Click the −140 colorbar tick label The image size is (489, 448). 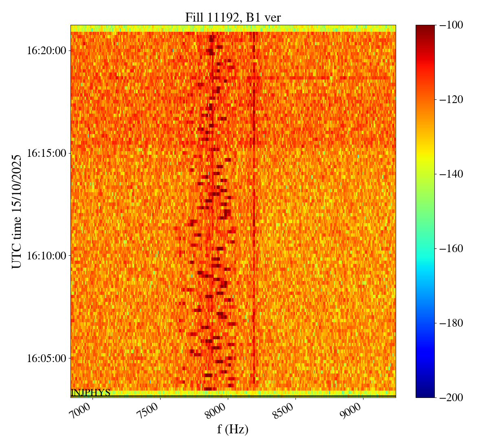[452, 174]
